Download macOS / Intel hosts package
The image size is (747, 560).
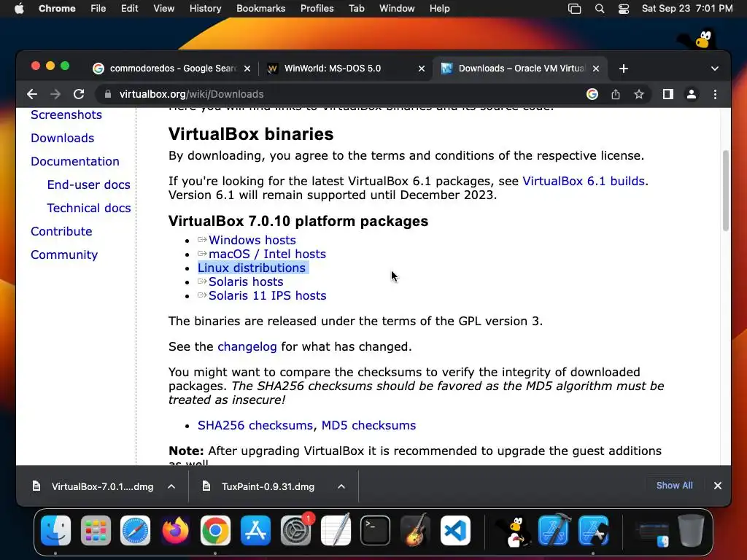coord(267,254)
